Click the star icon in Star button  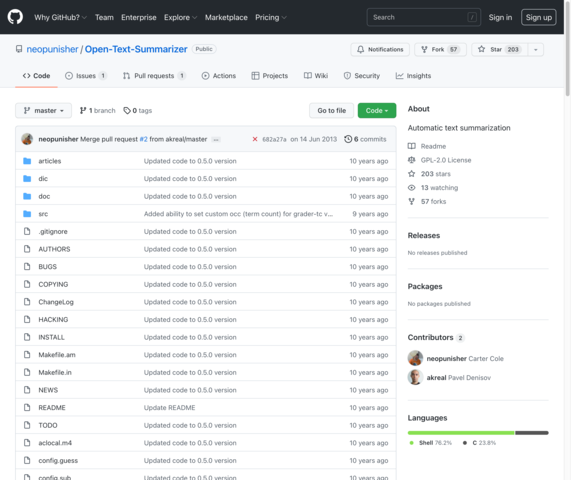click(481, 49)
